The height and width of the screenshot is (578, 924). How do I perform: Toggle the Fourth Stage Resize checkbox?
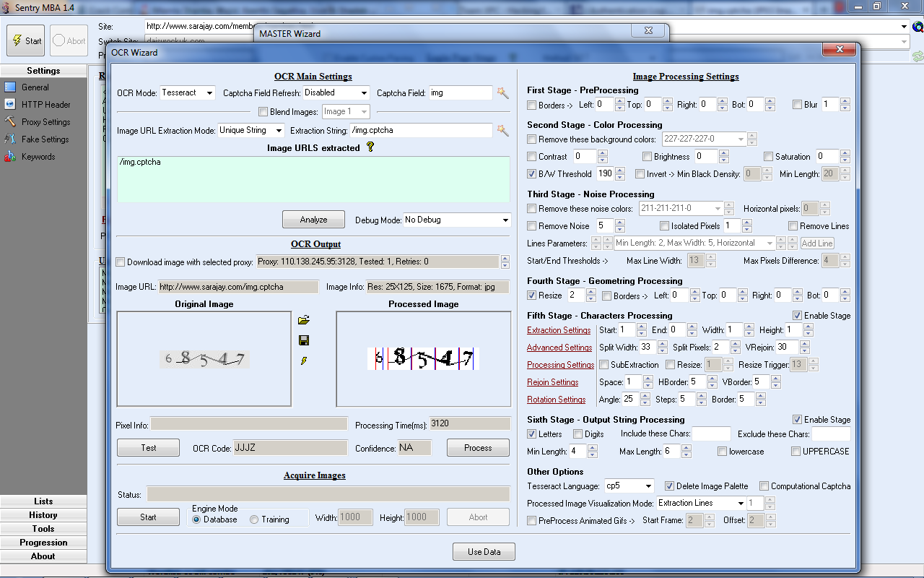click(532, 296)
